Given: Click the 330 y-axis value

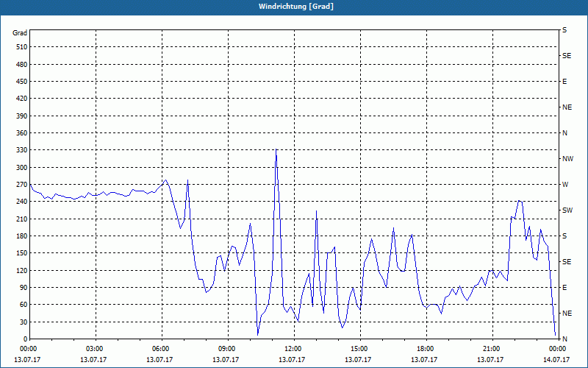Looking at the screenshot, I should (22, 150).
